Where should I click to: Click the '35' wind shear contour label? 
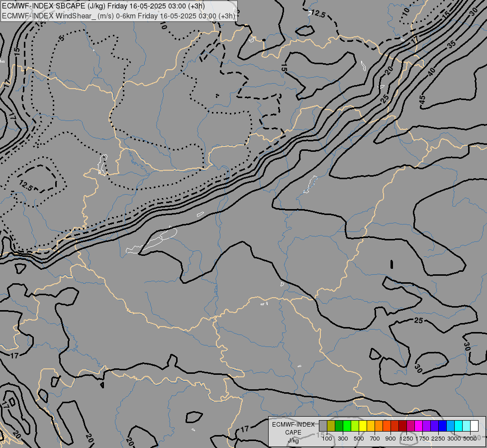[x=452, y=44]
